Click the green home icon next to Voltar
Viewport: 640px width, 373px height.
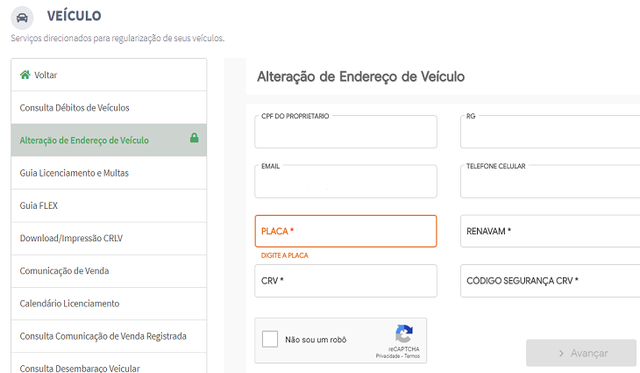(x=25, y=75)
